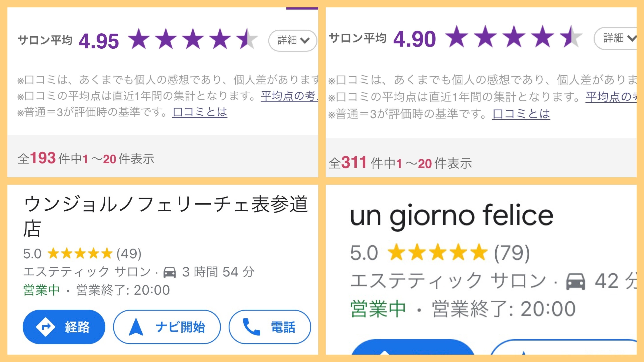Click the ナビ開始 navigation button
This screenshot has height=362, width=644.
point(167,327)
